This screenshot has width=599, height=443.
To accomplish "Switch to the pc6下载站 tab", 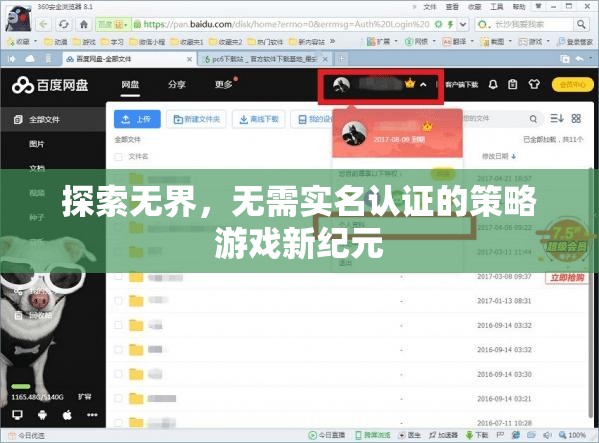I will coord(264,59).
